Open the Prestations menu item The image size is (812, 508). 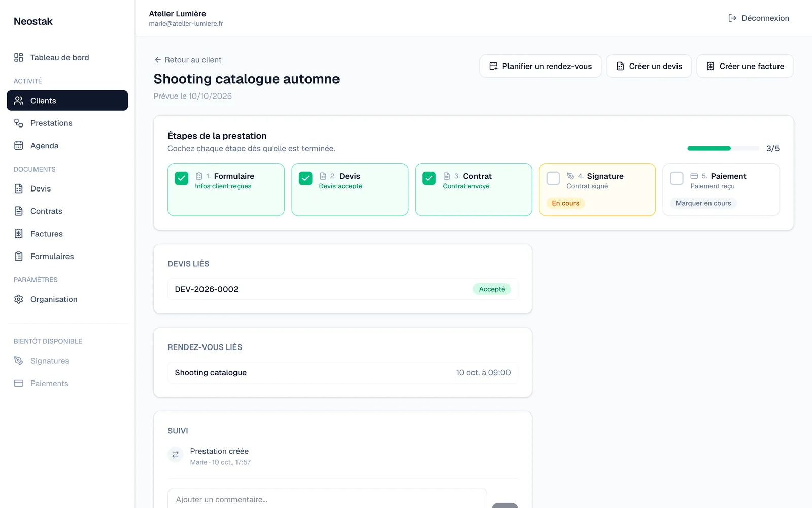67,123
